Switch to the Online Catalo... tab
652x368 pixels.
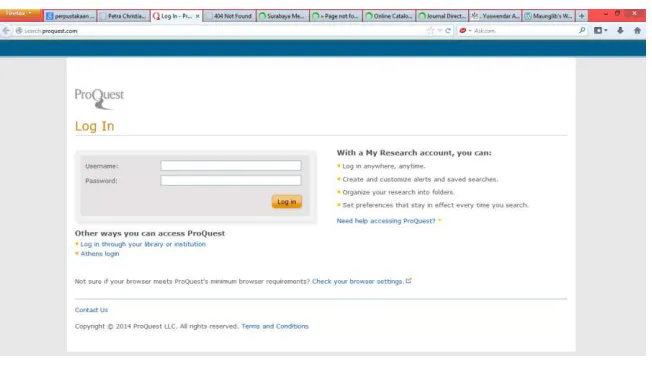pos(389,16)
